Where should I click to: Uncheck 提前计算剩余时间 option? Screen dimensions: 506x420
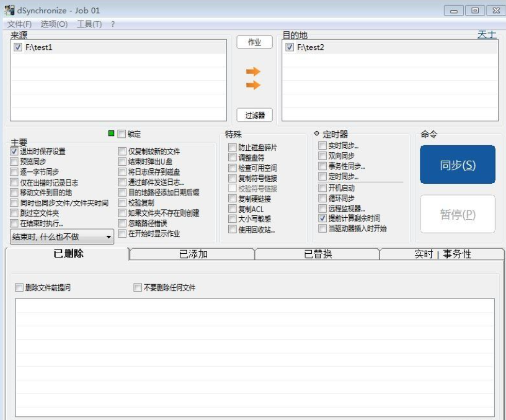(323, 218)
